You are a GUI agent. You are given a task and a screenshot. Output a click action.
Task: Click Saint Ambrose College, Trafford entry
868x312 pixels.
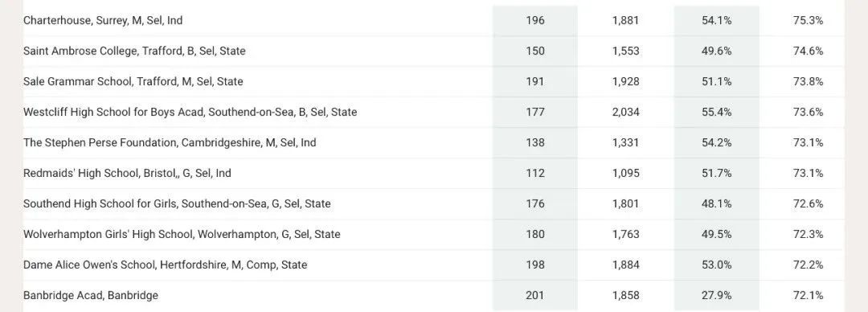134,51
